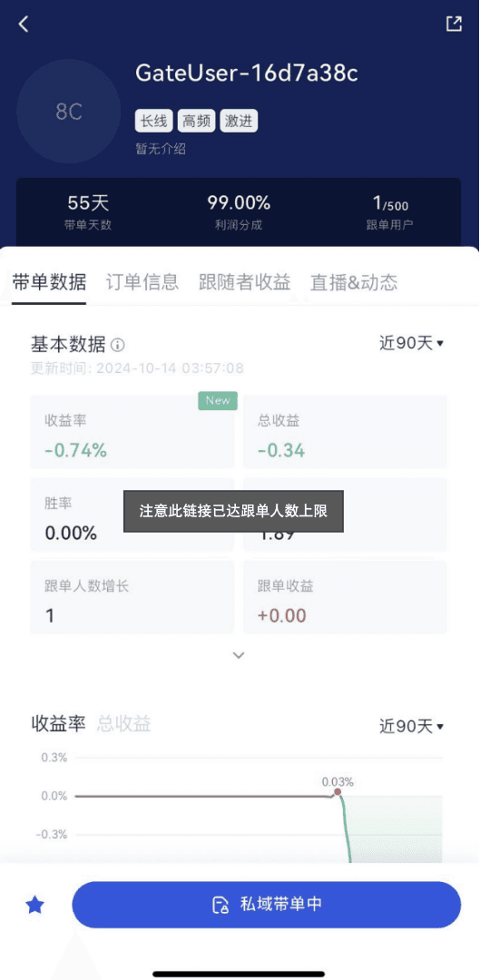This screenshot has height=980, width=480.
Task: Switch to the 跟随者收益 tab
Action: pyautogui.click(x=244, y=282)
